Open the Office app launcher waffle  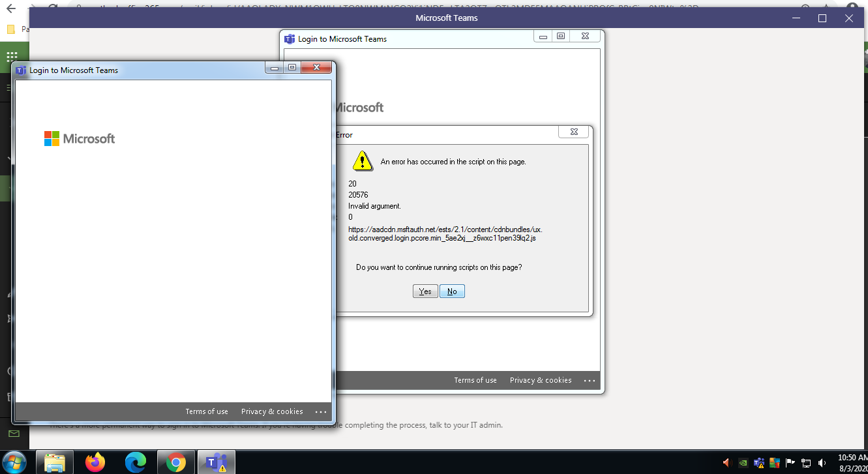point(12,57)
